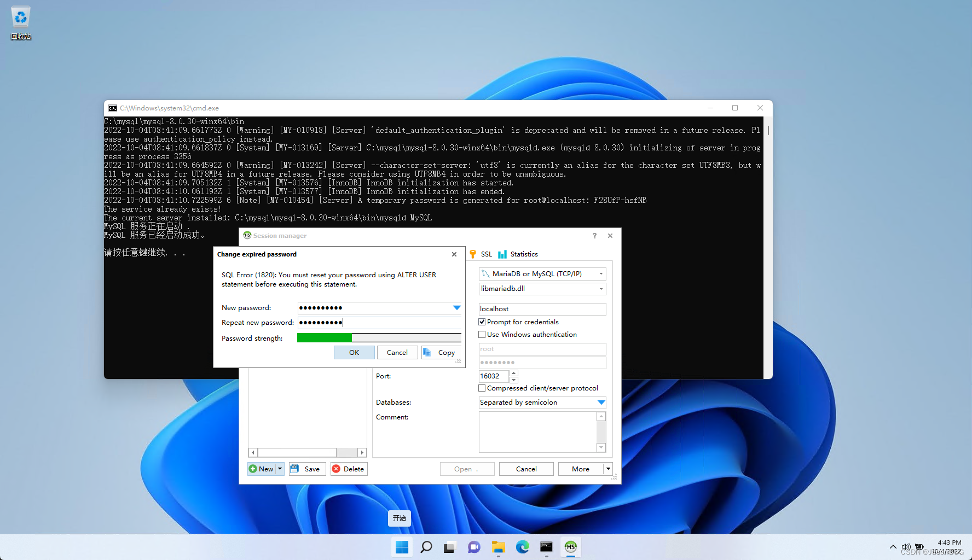Show hidden system tray icons
The width and height of the screenshot is (972, 560).
click(893, 547)
